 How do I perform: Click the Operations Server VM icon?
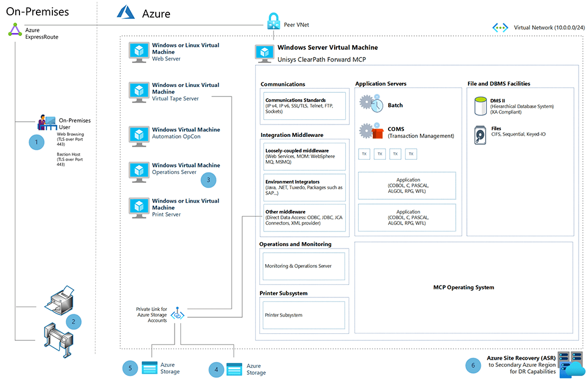point(139,172)
